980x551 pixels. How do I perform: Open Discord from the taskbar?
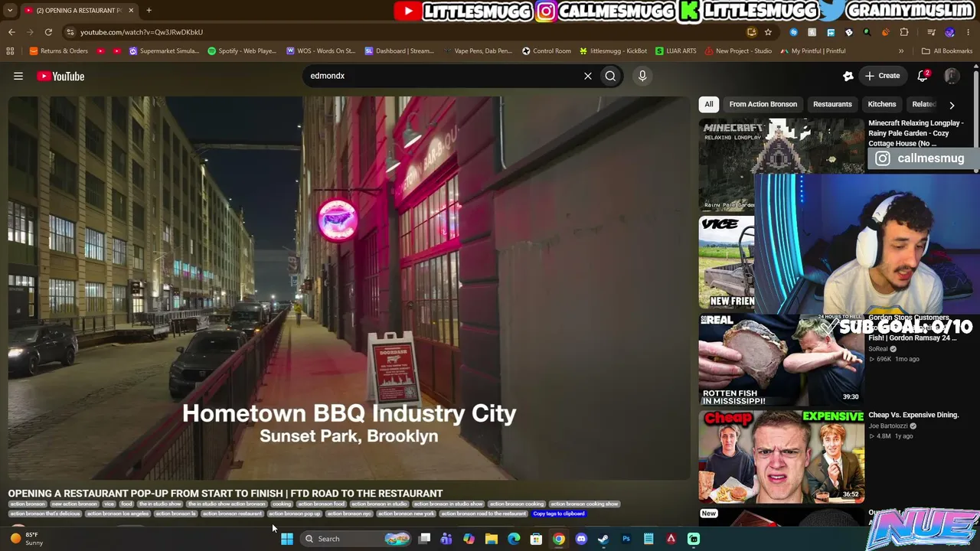(x=581, y=539)
